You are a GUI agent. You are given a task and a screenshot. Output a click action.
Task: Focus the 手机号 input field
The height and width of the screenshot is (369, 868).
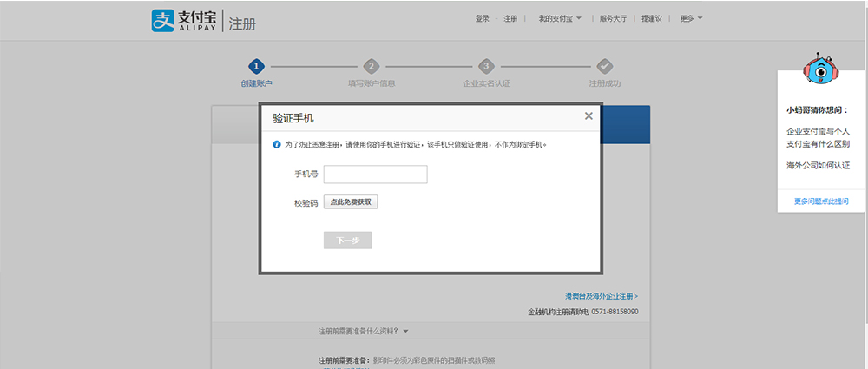point(375,175)
